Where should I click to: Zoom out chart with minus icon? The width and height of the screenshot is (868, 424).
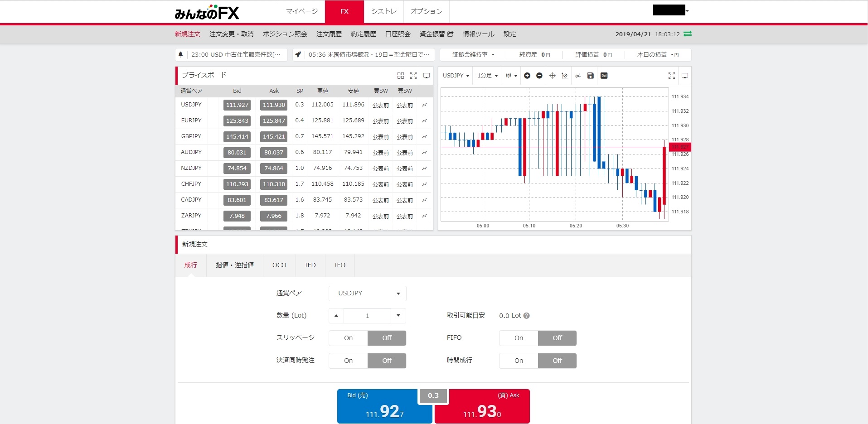pyautogui.click(x=539, y=76)
